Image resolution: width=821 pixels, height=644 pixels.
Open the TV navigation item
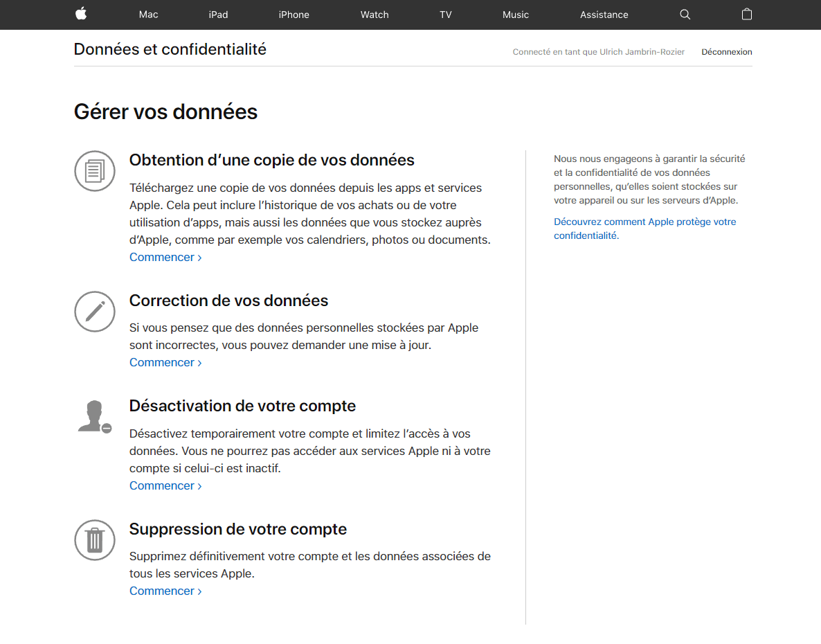(x=446, y=15)
